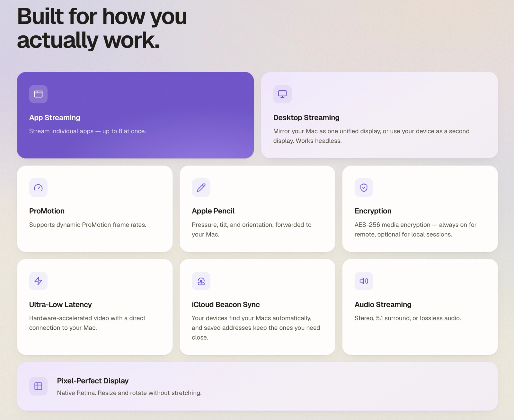Viewport: 514px width, 420px height.
Task: Click the App Streaming window icon
Action: [x=38, y=94]
